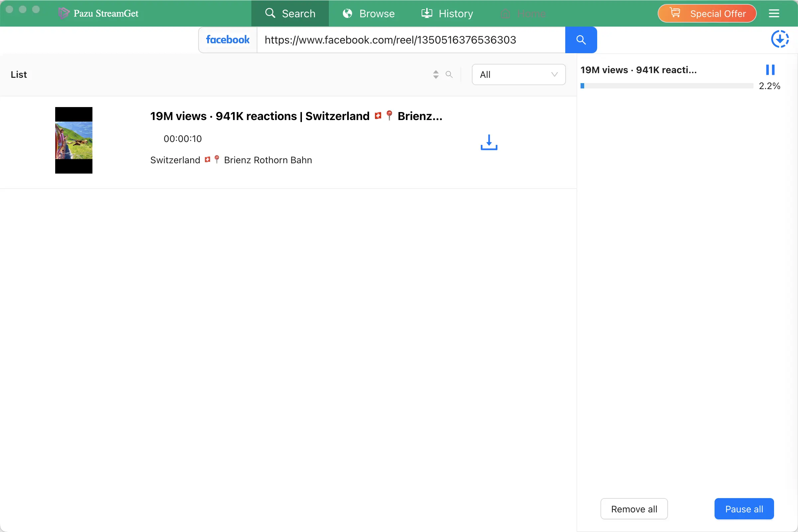Click the blue search magnifier button
Image resolution: width=798 pixels, height=532 pixels.
[581, 40]
